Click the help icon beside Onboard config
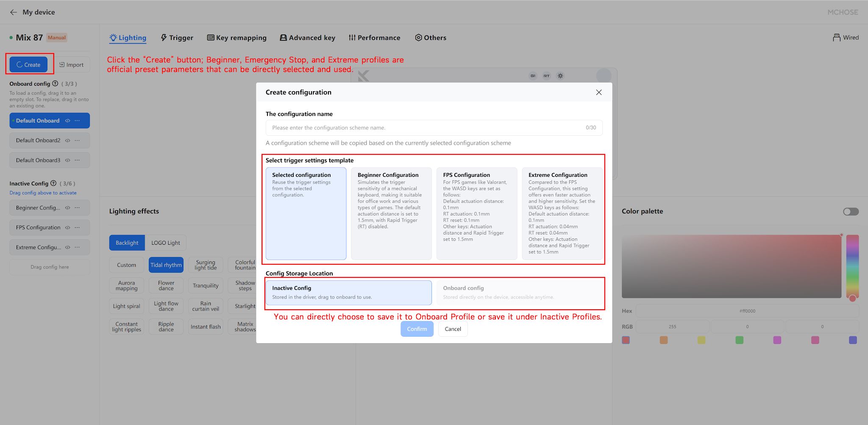This screenshot has width=868, height=425. [x=55, y=84]
